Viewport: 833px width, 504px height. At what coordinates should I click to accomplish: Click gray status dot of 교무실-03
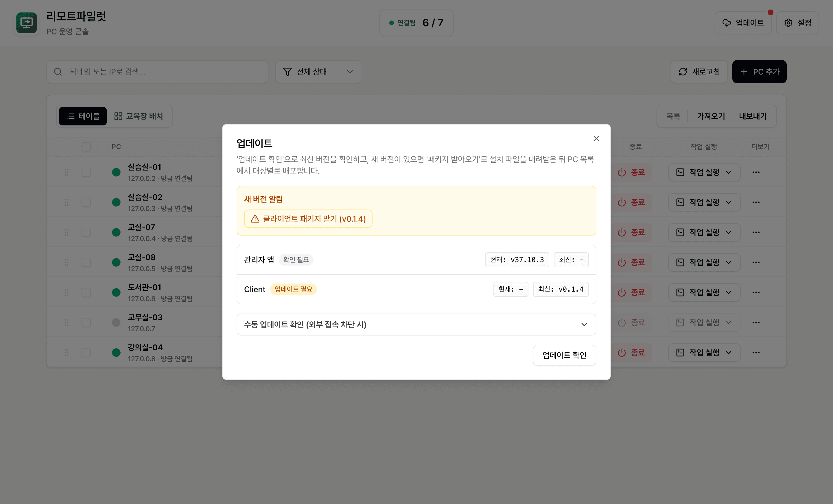click(x=116, y=323)
